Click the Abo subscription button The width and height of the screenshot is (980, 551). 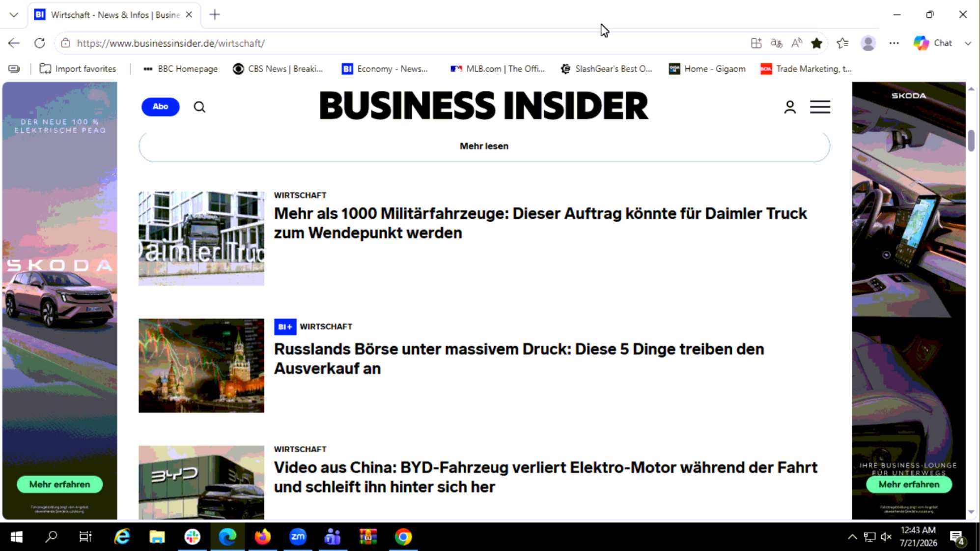pos(160,107)
